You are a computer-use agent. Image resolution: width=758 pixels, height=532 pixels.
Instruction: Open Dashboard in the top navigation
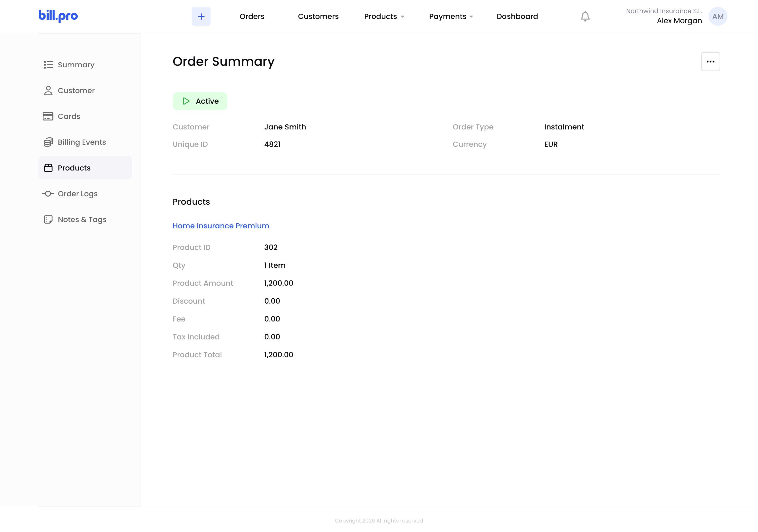tap(517, 16)
